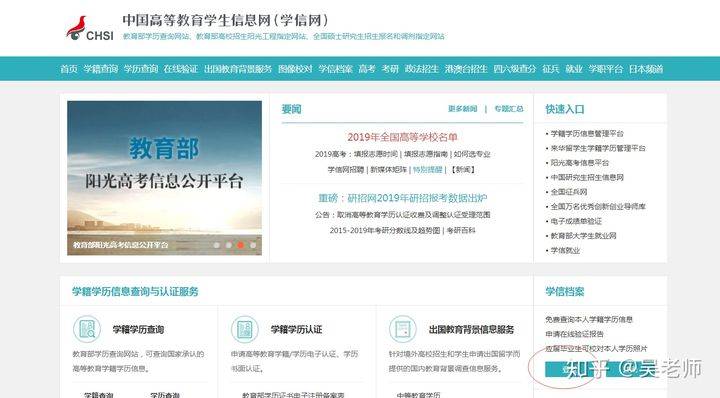Screen dimensions: 720x398
Task: Open the 出国教育背景信息服务 icon
Action: point(403,329)
